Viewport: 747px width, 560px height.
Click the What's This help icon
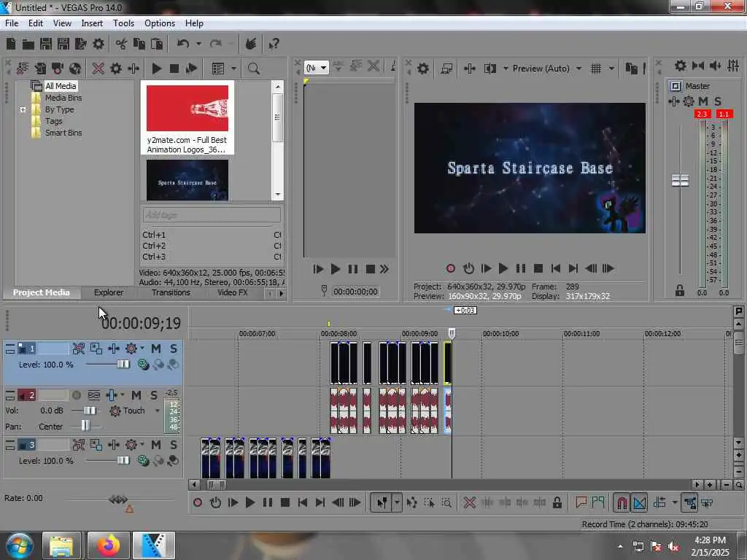click(274, 44)
